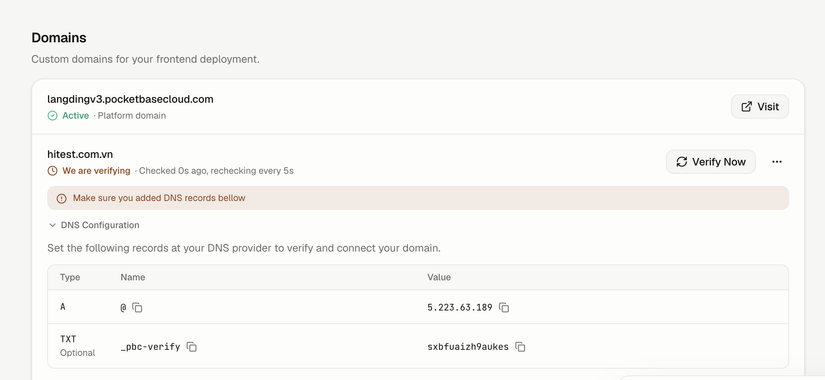
Task: Click the clock icon beside We are verifying
Action: [52, 171]
